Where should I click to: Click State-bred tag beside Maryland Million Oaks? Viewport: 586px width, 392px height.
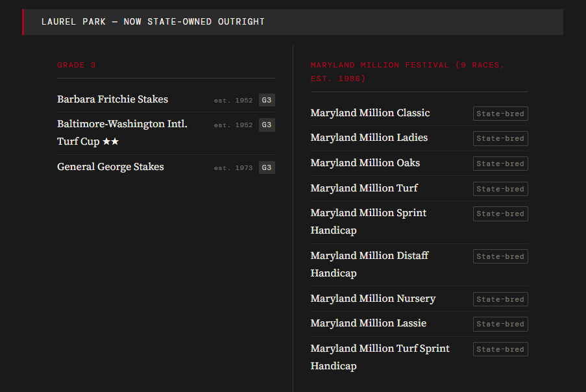pyautogui.click(x=500, y=164)
